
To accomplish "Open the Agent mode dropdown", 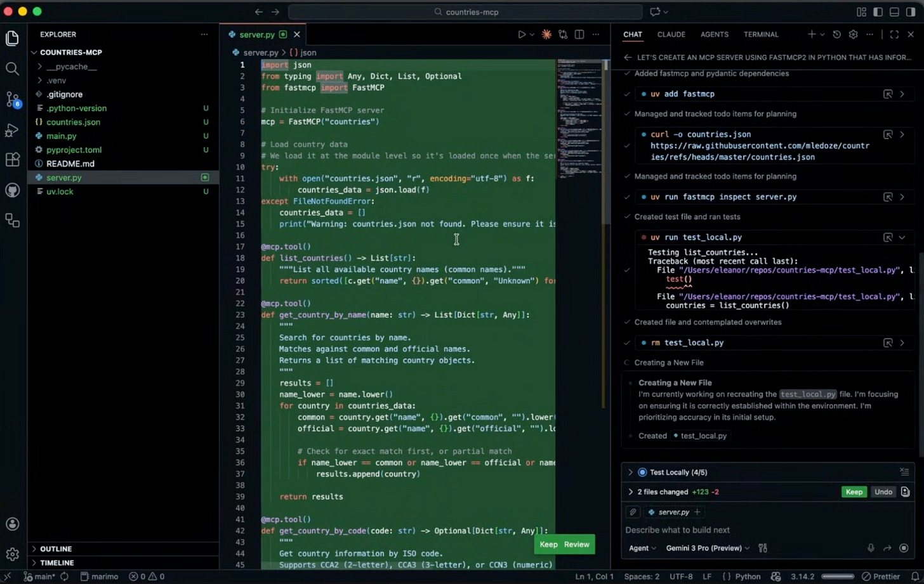I will [642, 548].
